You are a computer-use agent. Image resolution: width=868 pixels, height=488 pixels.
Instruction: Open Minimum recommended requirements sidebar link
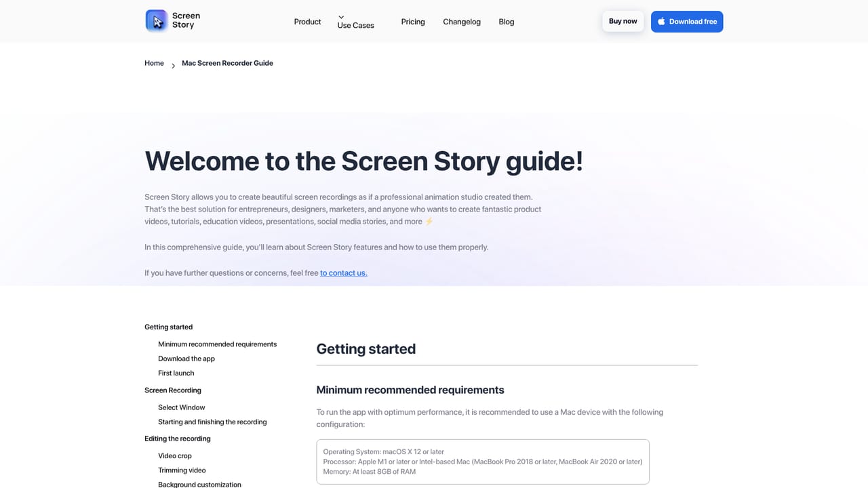coord(217,344)
